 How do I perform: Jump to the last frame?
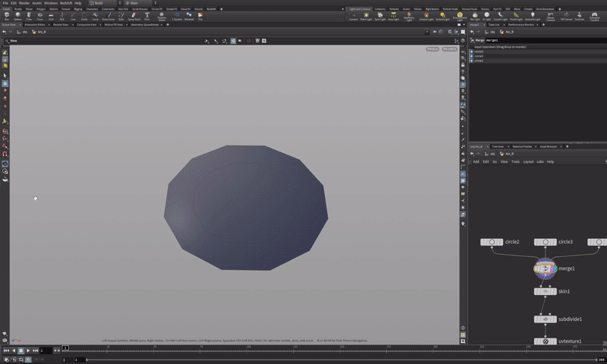35,350
